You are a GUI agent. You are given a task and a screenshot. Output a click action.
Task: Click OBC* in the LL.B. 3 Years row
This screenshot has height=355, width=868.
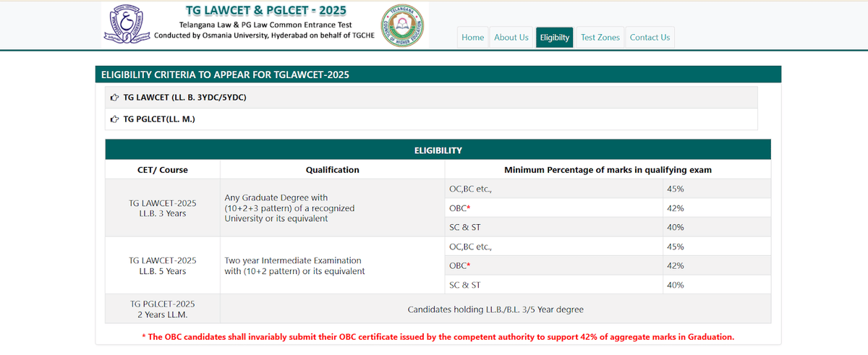pyautogui.click(x=553, y=208)
